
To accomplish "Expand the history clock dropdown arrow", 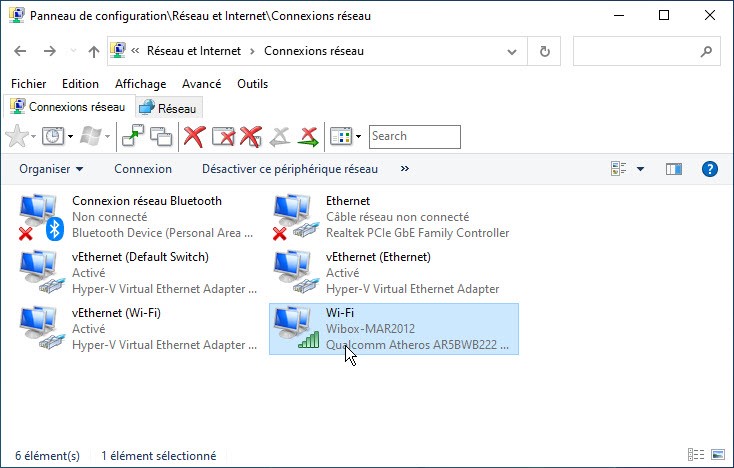I will click(x=70, y=137).
